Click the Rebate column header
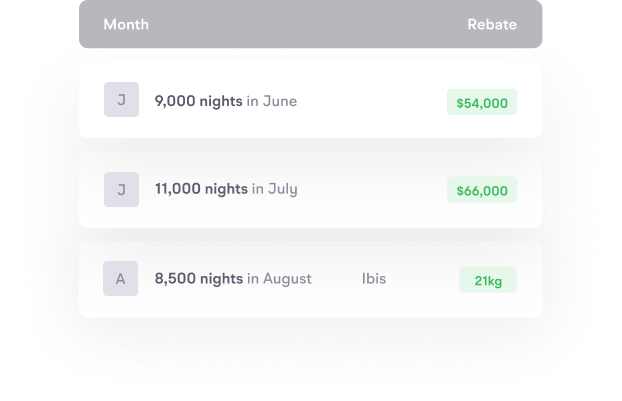Image resolution: width=622 pixels, height=401 pixels. coord(492,24)
